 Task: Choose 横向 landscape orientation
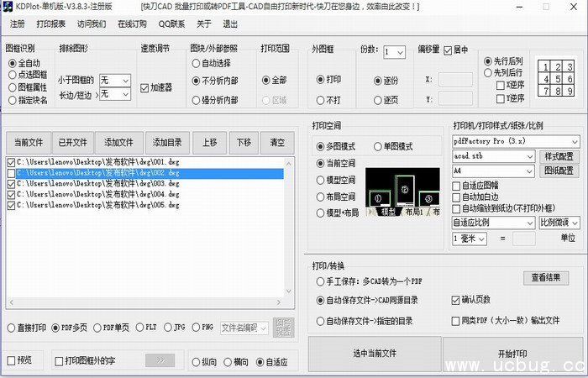[228, 362]
